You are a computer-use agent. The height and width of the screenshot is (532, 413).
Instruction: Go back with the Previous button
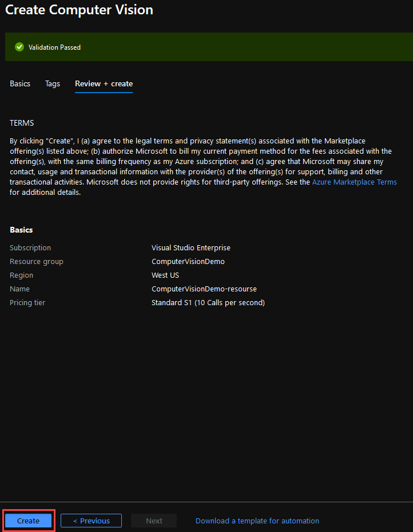tap(91, 521)
